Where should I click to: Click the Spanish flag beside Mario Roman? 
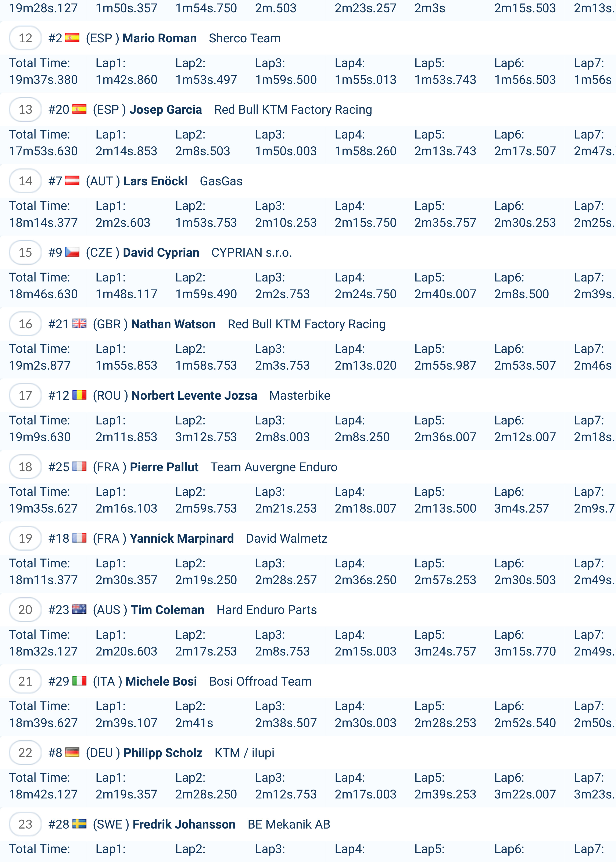pyautogui.click(x=72, y=38)
